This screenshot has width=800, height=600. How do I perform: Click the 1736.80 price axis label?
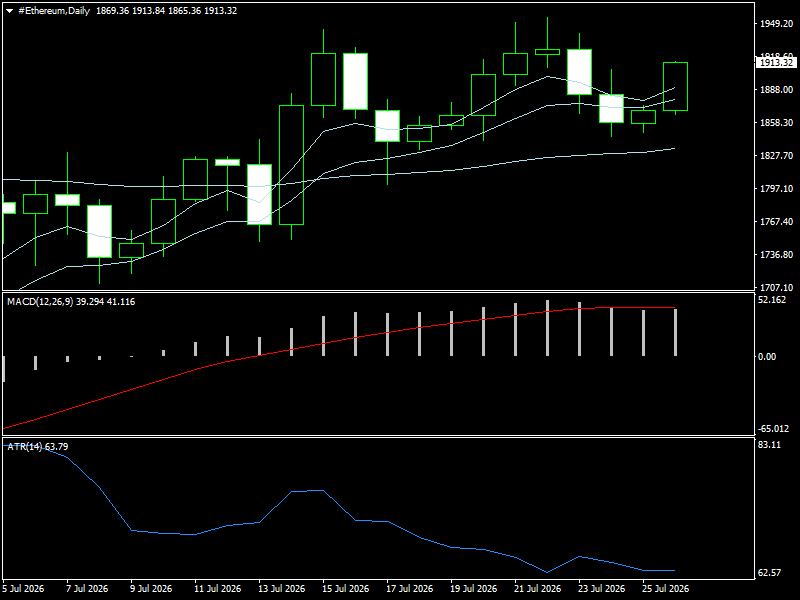[776, 255]
